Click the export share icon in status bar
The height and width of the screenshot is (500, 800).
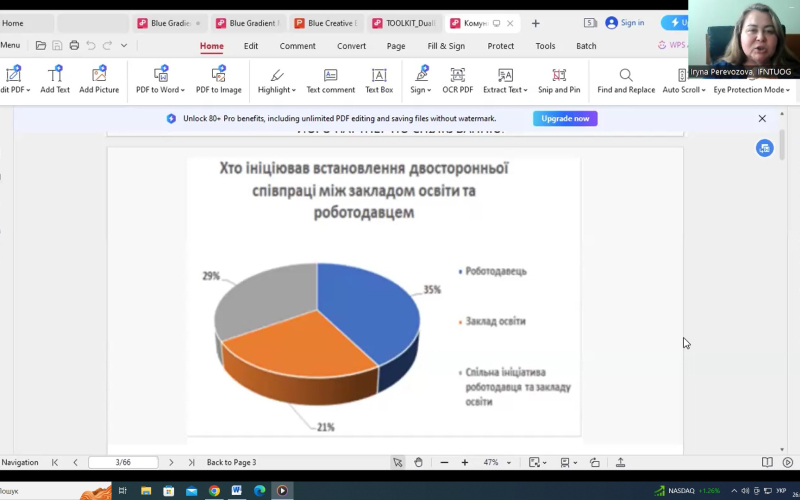(x=620, y=462)
